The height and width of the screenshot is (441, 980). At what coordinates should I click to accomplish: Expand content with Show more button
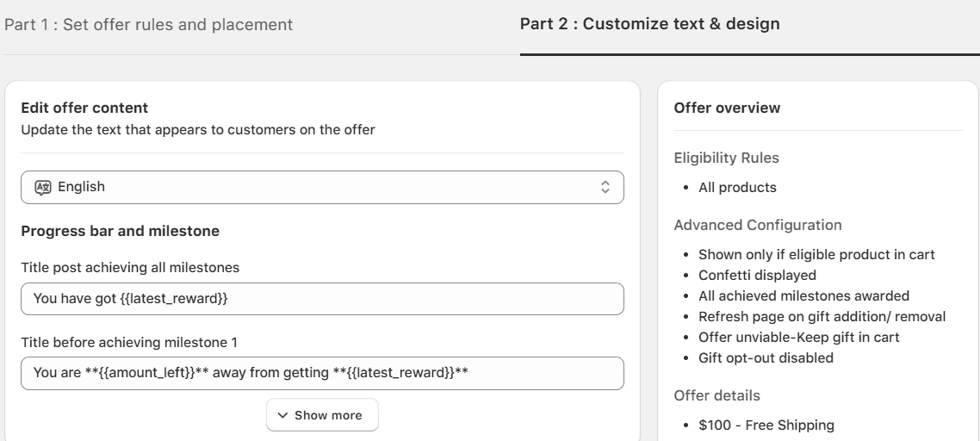322,415
